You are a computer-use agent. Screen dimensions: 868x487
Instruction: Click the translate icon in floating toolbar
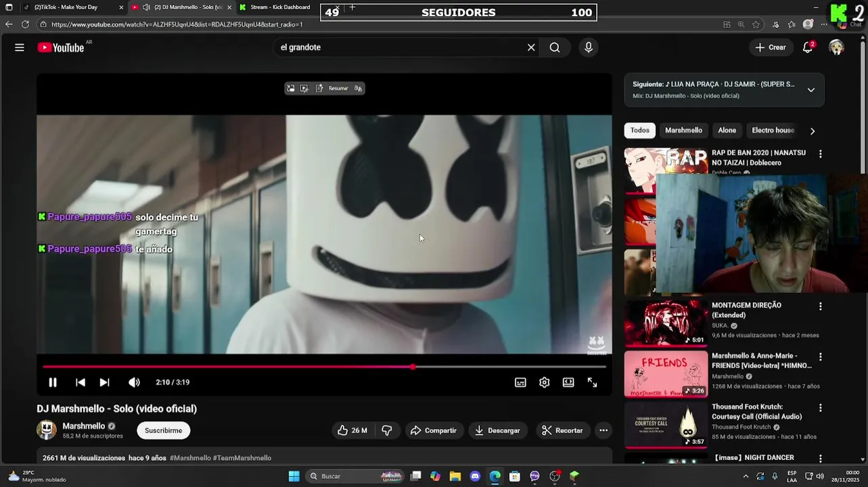click(x=359, y=88)
